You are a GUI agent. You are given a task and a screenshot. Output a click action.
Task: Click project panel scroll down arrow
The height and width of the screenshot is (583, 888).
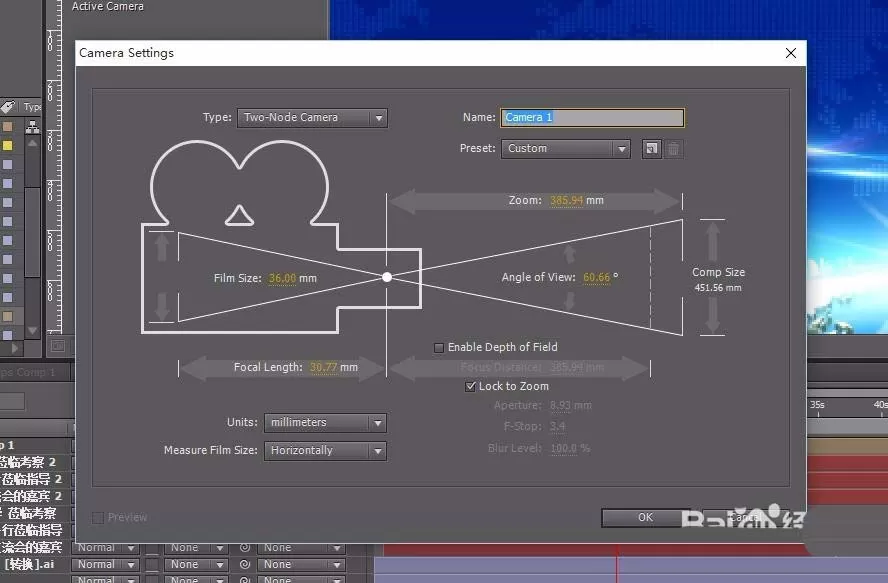[x=32, y=330]
